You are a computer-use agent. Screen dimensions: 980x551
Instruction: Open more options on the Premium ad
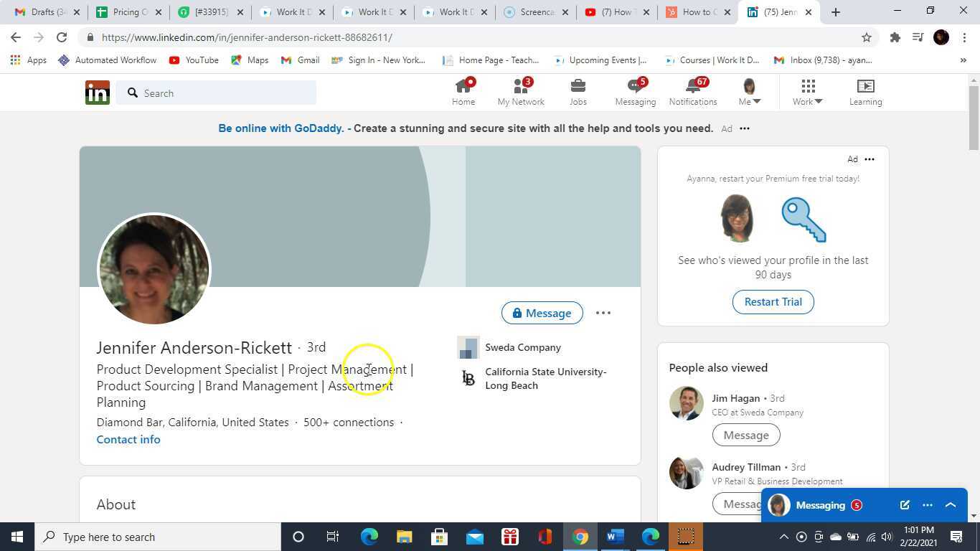[869, 159]
